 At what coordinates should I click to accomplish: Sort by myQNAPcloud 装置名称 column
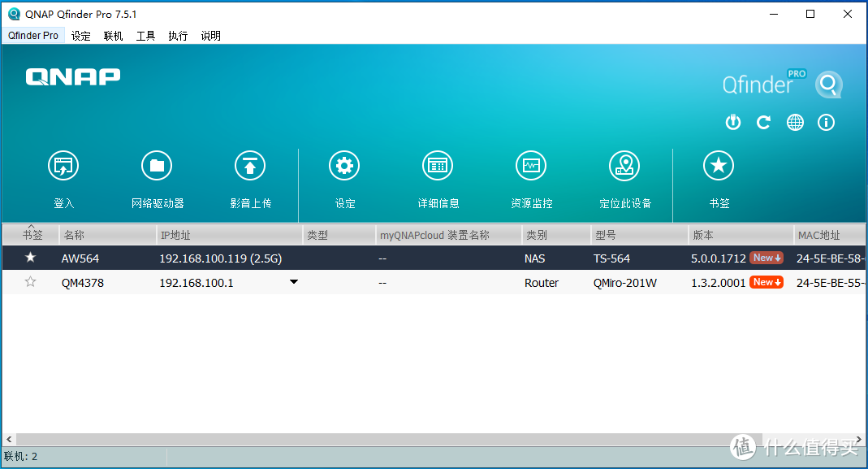click(448, 235)
